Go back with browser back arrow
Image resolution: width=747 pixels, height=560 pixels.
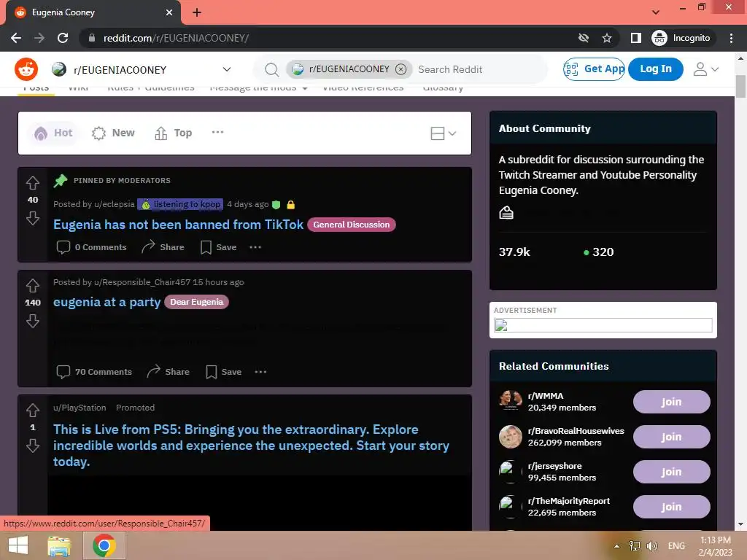[x=16, y=38]
